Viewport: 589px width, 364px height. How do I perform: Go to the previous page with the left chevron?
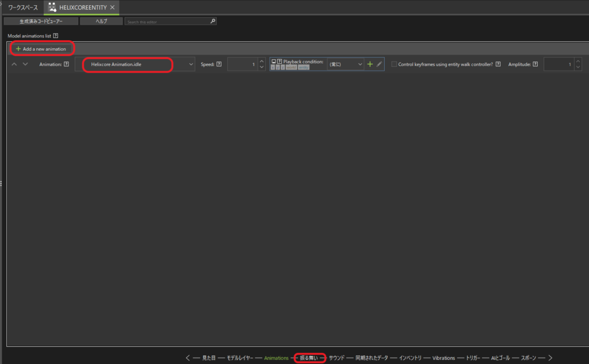click(x=188, y=358)
